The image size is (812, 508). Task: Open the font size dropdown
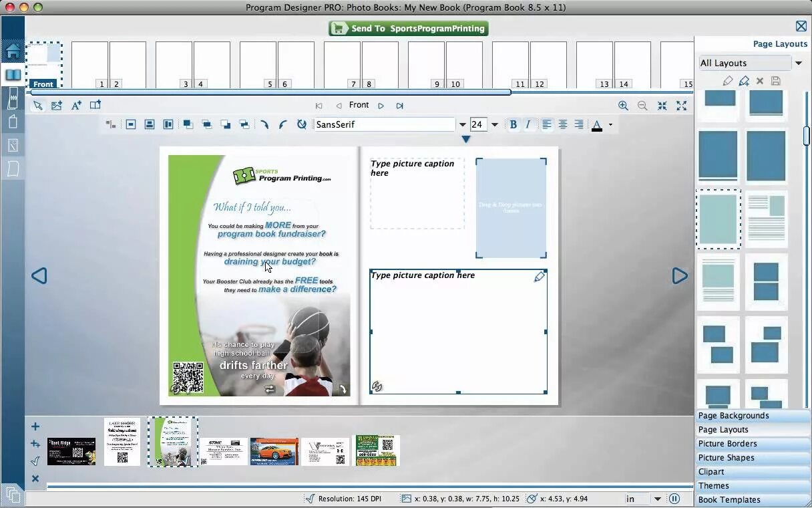(x=494, y=124)
